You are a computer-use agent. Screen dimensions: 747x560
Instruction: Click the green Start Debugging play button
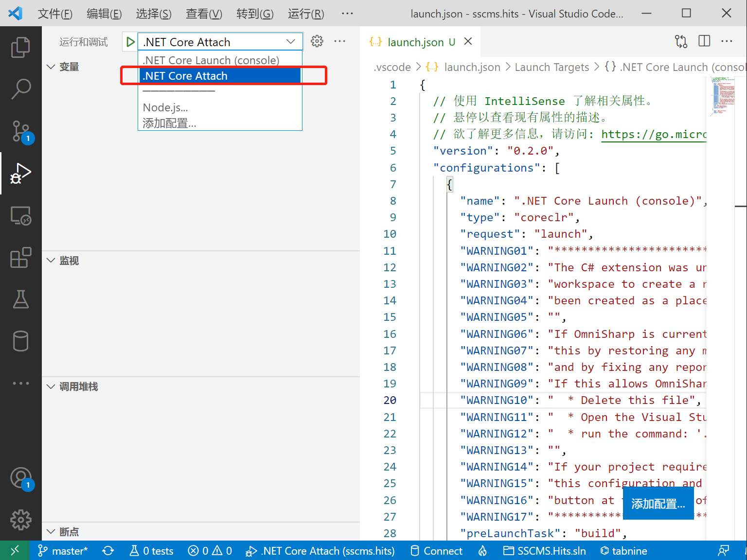pos(130,42)
